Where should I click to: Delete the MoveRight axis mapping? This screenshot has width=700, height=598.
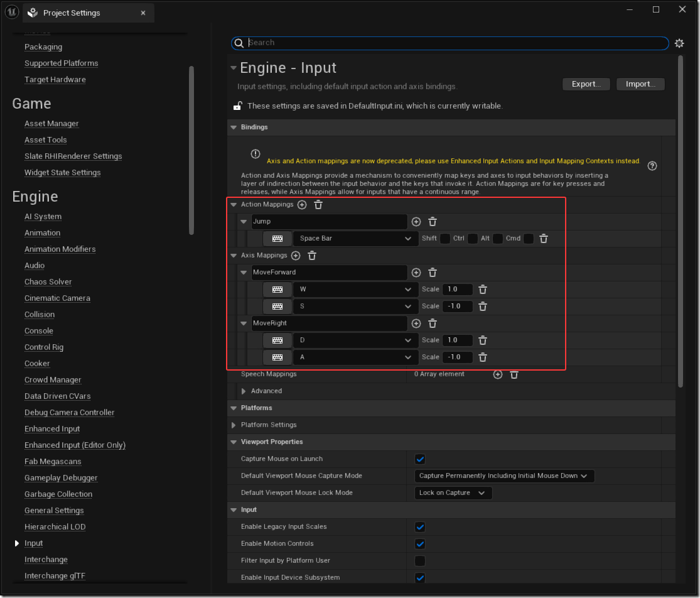click(433, 323)
